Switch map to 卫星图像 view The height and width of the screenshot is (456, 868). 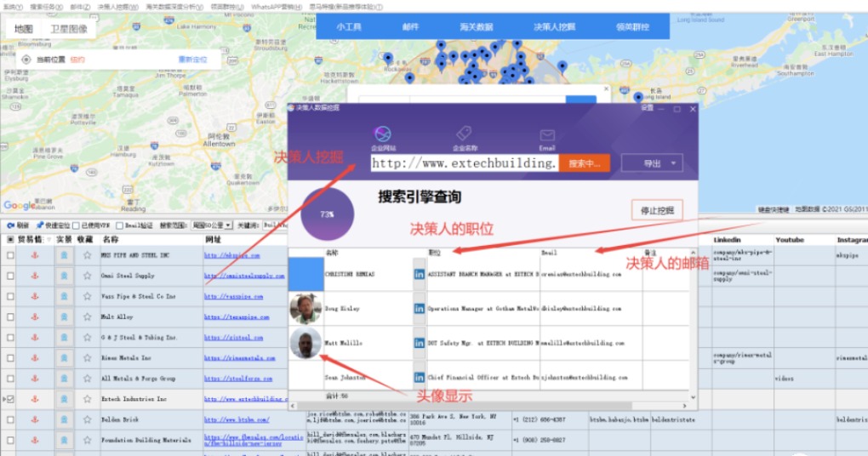point(69,29)
